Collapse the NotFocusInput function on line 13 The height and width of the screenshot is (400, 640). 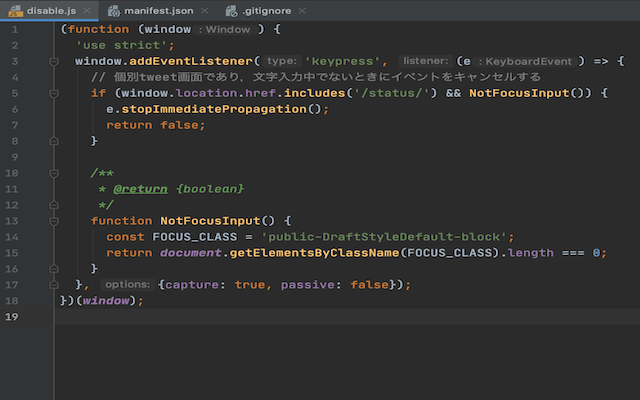pos(54,221)
